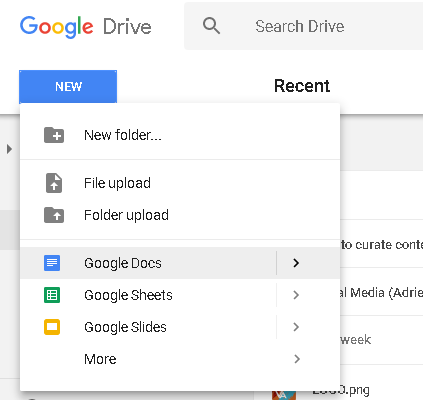Image resolution: width=423 pixels, height=400 pixels.
Task: Click the blue Google Docs icon
Action: (x=52, y=263)
